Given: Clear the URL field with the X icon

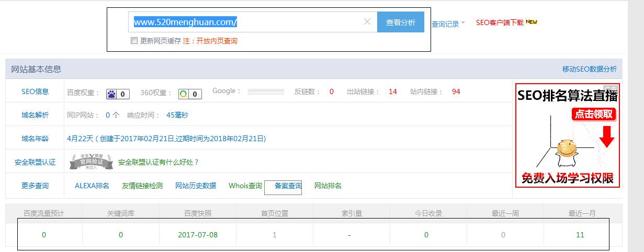Looking at the screenshot, I should coord(367,22).
